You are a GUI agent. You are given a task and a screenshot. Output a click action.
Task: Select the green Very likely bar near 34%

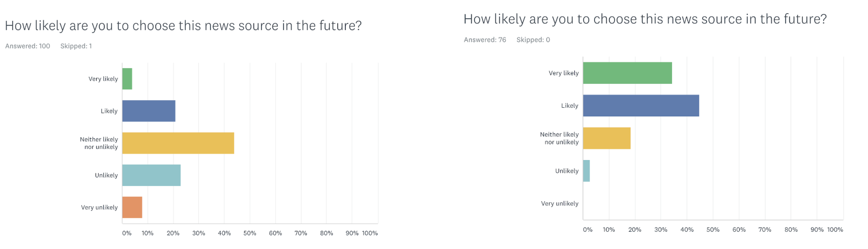[x=627, y=73]
